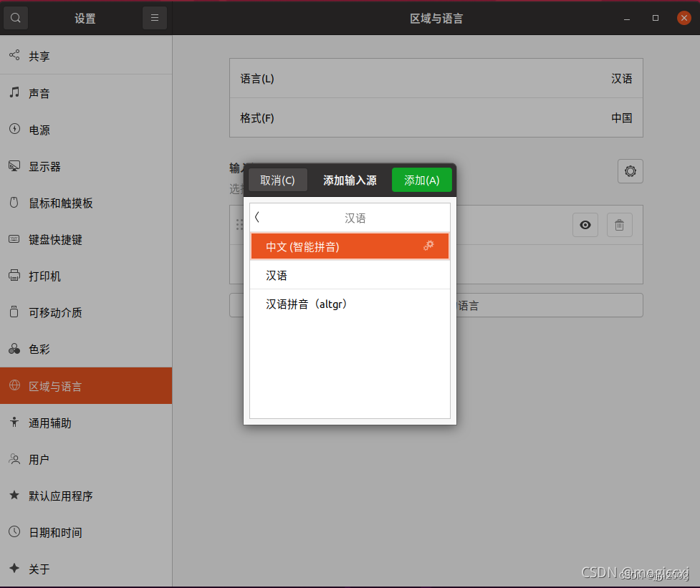Click the Sharing icon in sidebar
The image size is (700, 588).
14,55
